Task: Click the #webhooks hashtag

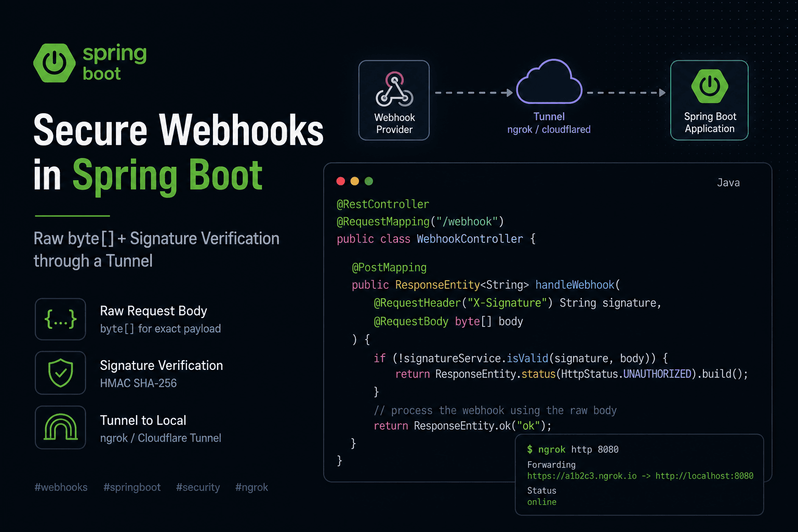Action: click(x=61, y=487)
